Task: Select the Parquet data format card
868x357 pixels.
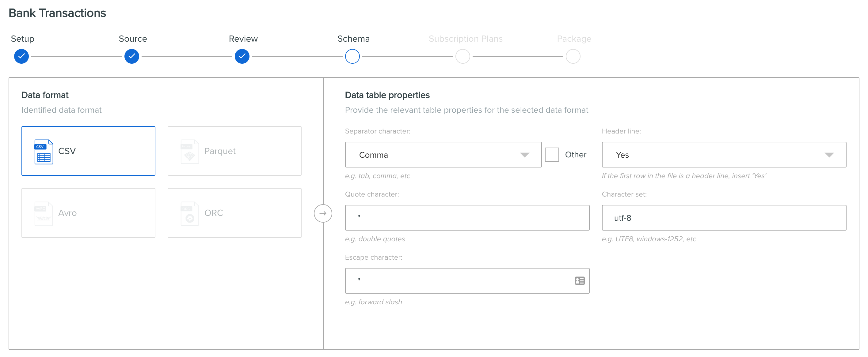Action: pyautogui.click(x=234, y=151)
